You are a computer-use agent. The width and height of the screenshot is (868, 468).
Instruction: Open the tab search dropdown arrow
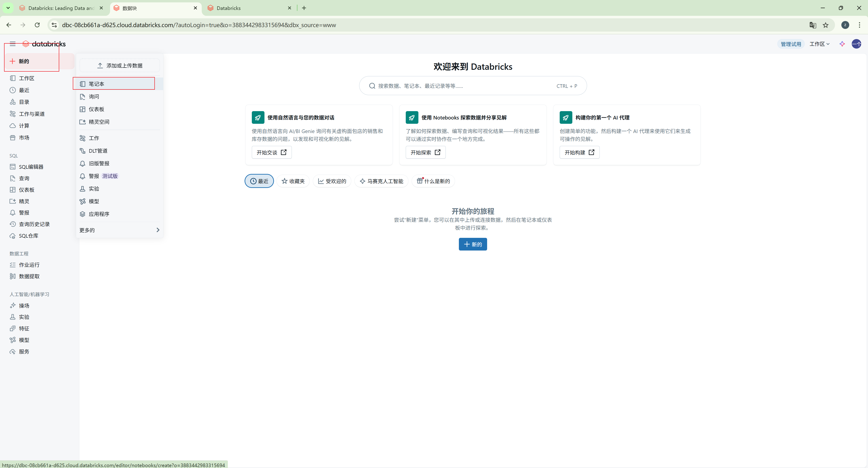point(8,8)
